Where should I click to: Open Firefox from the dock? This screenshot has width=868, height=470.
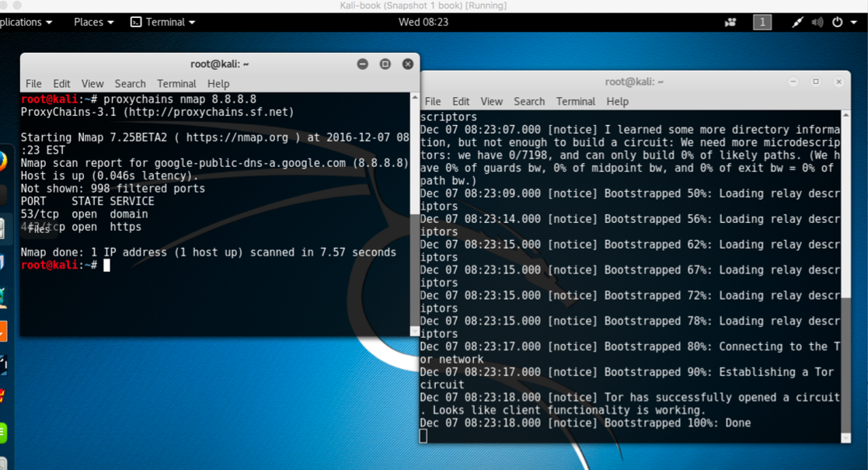pyautogui.click(x=3, y=162)
